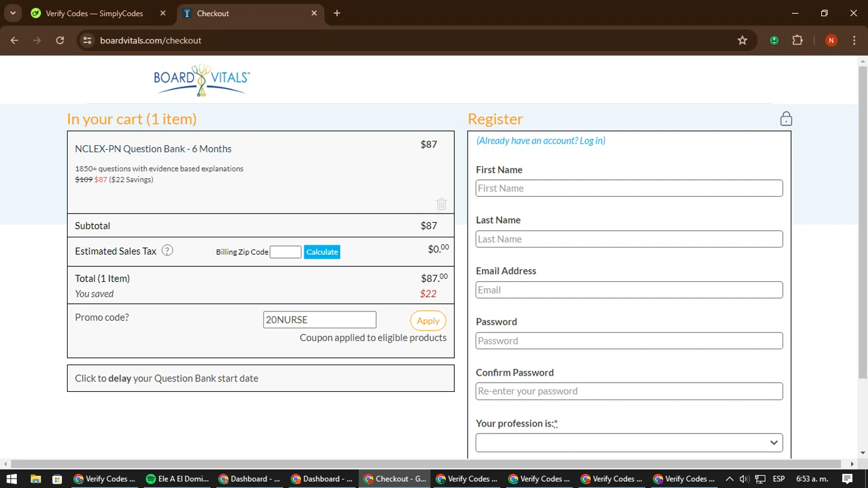This screenshot has height=488, width=868.
Task: Click the padlock icon beside Register
Action: coord(786,119)
